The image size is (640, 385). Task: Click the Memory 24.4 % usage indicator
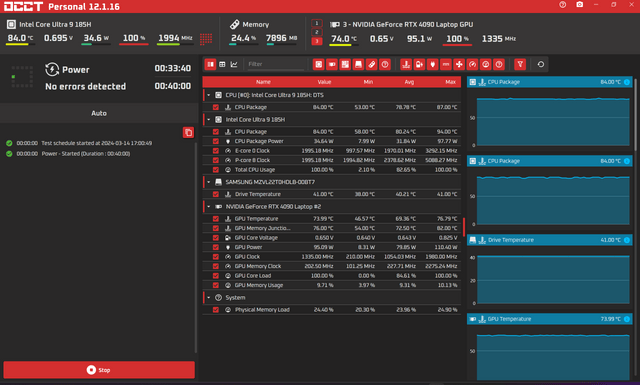tap(243, 38)
